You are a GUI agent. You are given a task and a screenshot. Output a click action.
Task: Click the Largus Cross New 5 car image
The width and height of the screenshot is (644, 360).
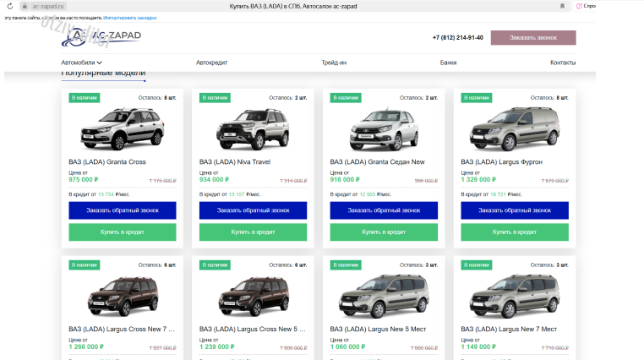254,296
